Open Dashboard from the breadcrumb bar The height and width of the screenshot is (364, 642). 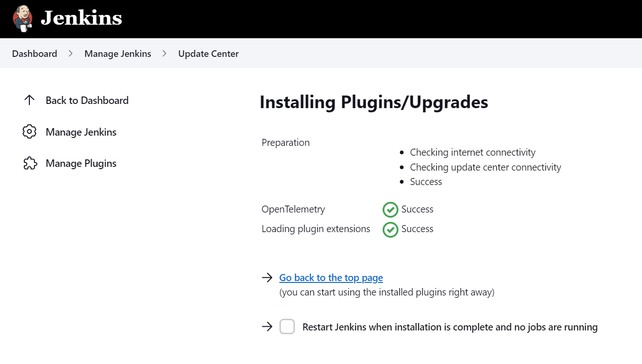pos(35,54)
